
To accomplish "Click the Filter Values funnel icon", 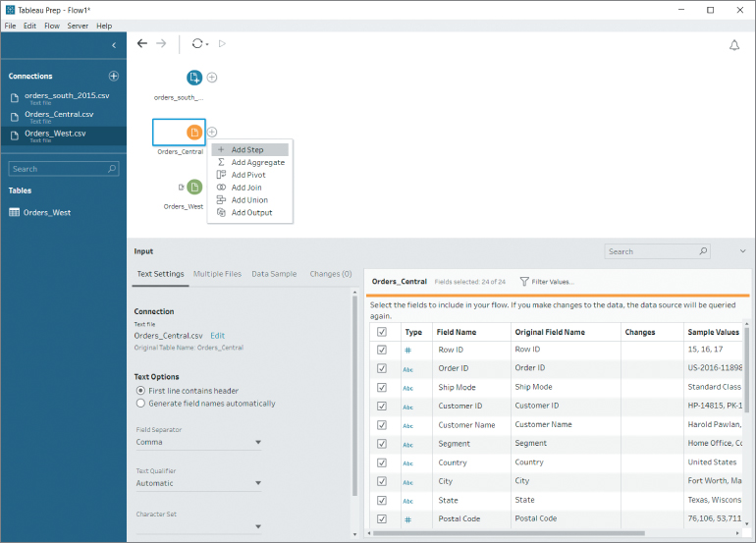I will click(524, 282).
